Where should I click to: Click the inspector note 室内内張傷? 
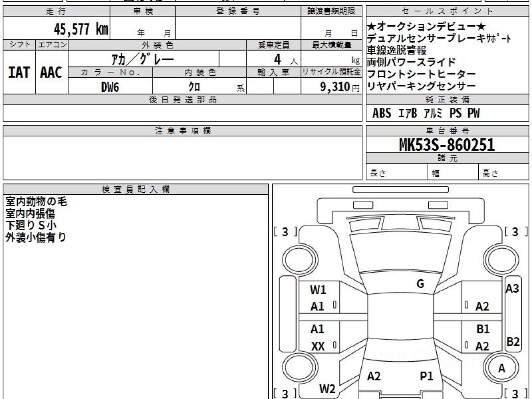[x=30, y=214]
